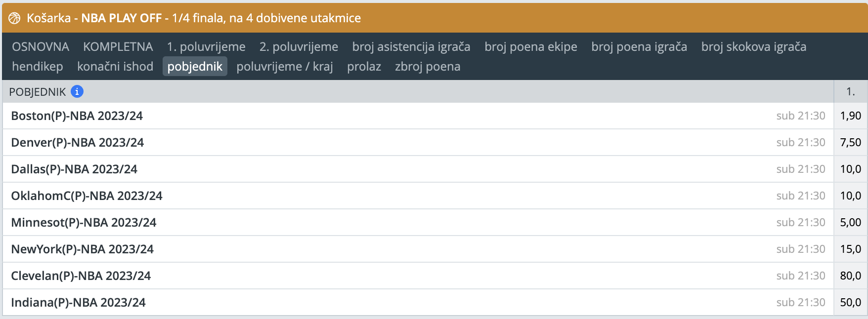Pick Boston winner odds 1,90
Viewport: 868px width, 319px height.
tap(850, 116)
